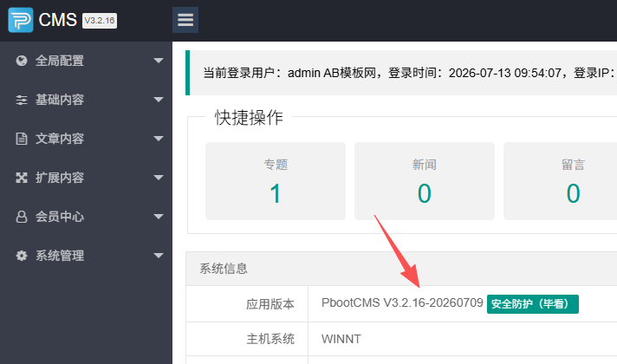Image resolution: width=617 pixels, height=364 pixels.
Task: Click the CMS title text
Action: click(x=58, y=20)
